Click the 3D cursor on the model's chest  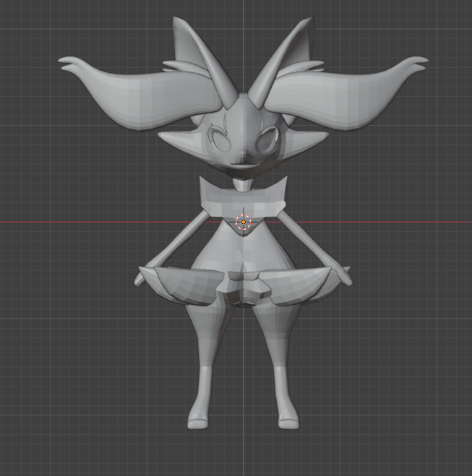point(244,222)
